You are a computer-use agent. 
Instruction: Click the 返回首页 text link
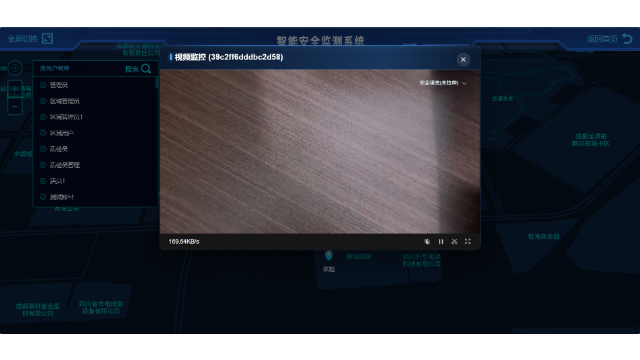tap(602, 39)
